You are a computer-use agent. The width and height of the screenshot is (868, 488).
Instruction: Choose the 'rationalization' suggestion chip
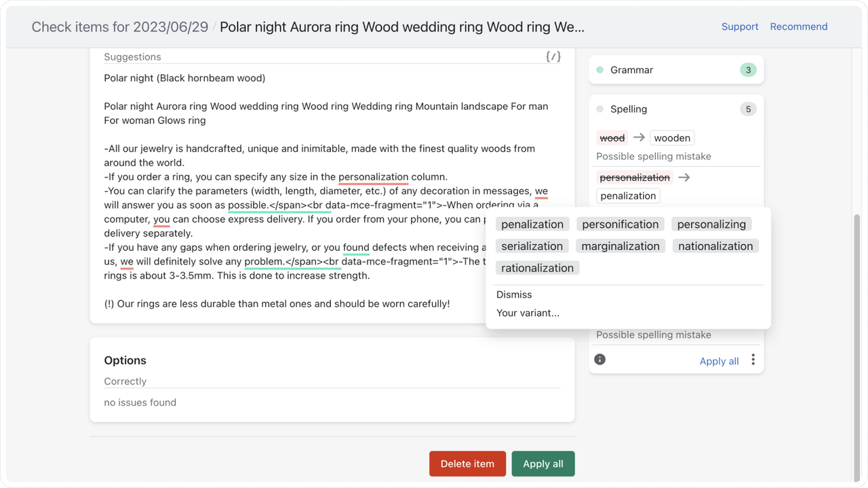(x=537, y=268)
